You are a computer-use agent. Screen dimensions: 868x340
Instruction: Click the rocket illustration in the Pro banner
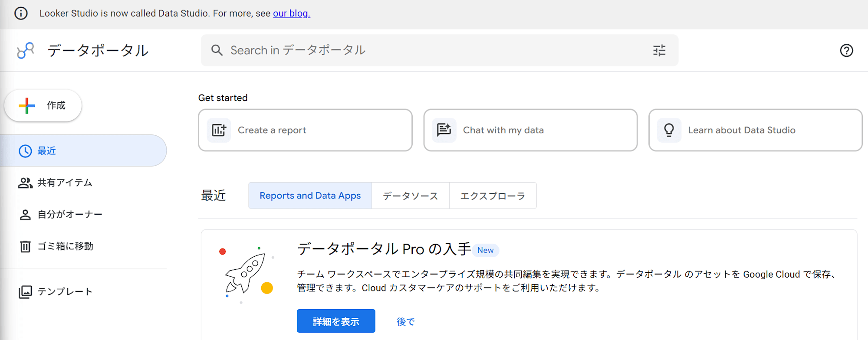click(246, 273)
